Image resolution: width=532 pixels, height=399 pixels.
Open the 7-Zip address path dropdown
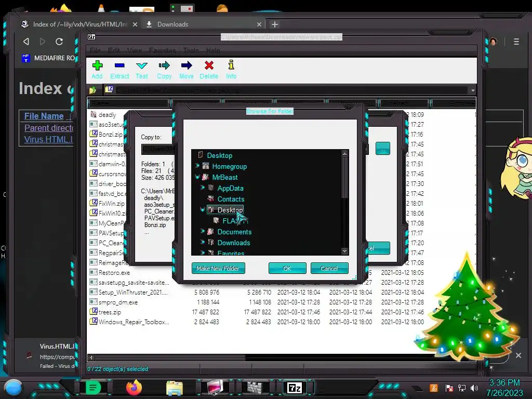tap(472, 90)
